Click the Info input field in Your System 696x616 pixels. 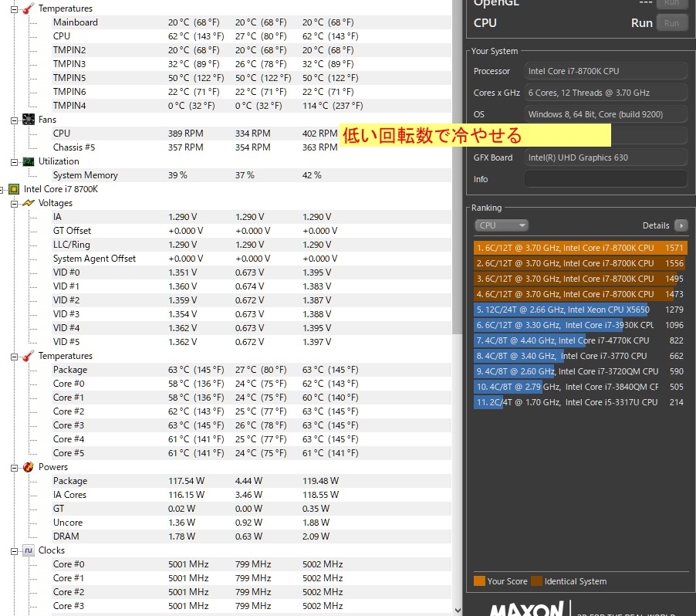pyautogui.click(x=606, y=179)
